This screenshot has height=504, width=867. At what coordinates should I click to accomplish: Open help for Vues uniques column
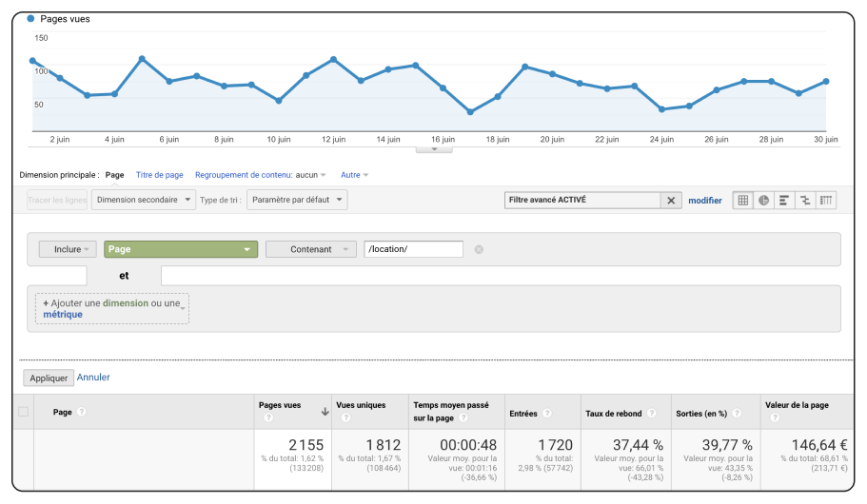coord(345,417)
